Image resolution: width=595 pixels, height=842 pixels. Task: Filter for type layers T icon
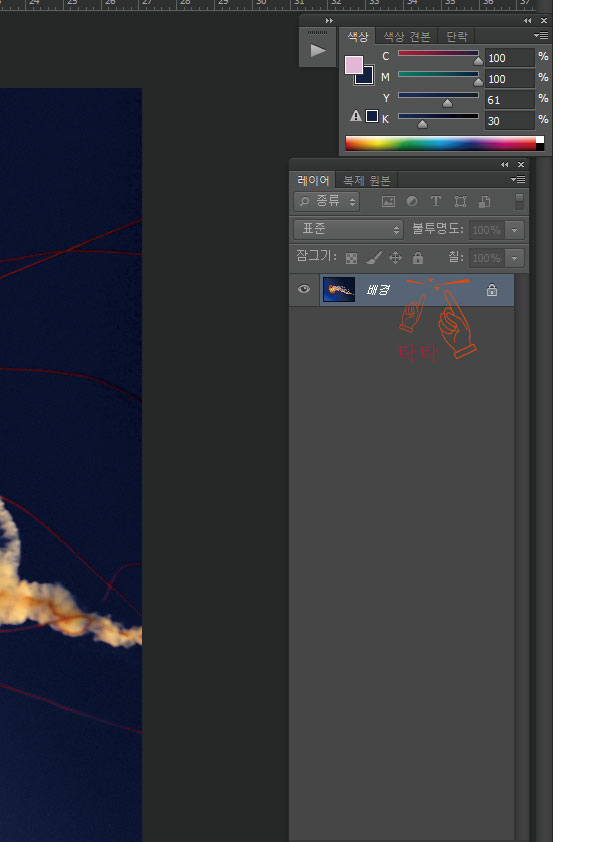point(436,201)
